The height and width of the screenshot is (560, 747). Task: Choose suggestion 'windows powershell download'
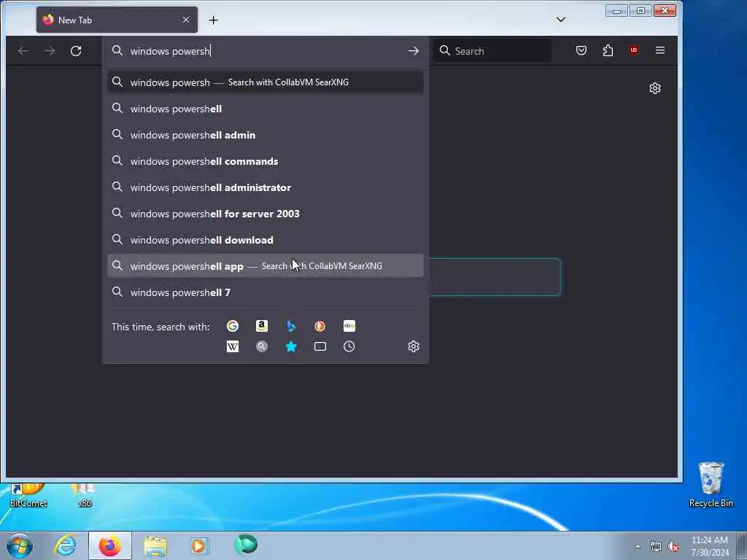click(x=266, y=239)
